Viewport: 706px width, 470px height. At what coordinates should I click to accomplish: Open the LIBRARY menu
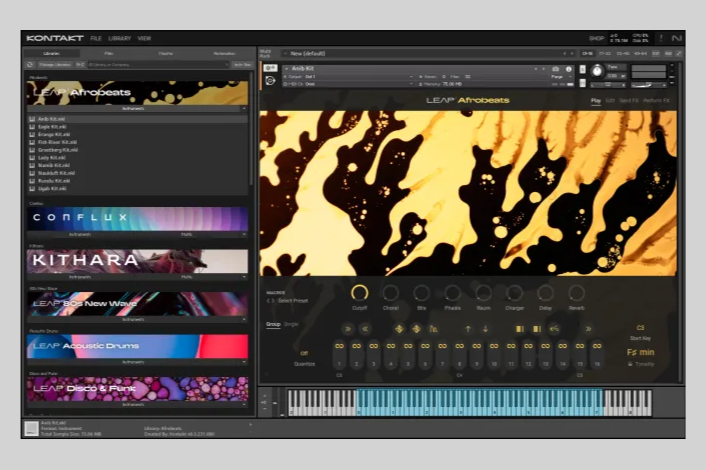(120, 38)
